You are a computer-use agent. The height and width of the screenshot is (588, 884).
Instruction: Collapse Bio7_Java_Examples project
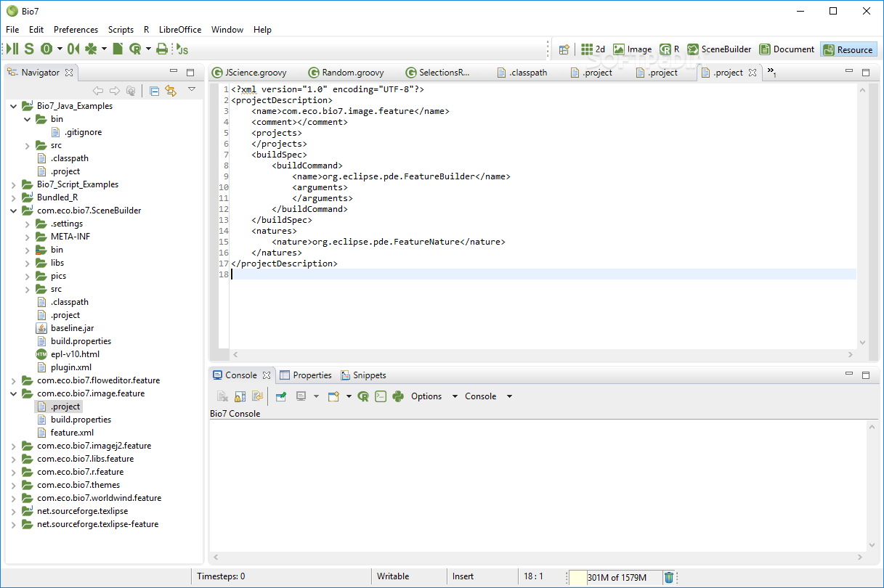click(14, 106)
